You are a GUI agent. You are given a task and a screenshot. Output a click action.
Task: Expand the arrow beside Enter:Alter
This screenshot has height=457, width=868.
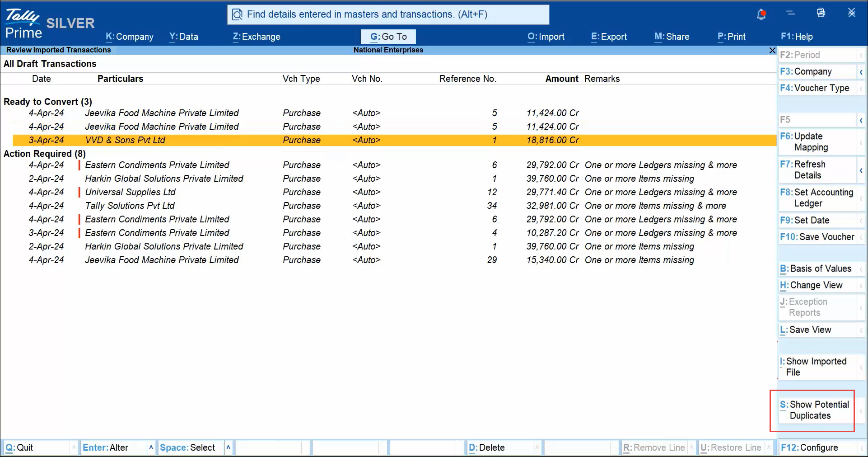point(151,448)
